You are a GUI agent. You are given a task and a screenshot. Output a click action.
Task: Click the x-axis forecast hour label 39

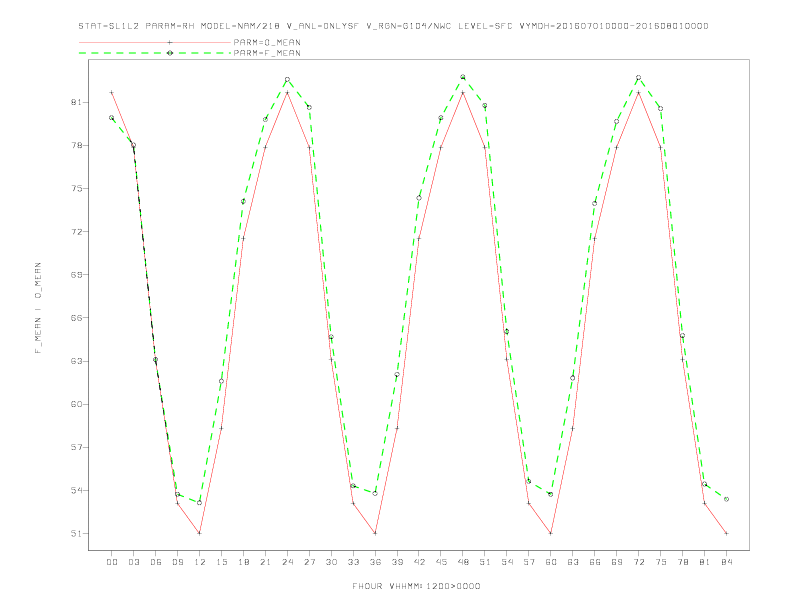click(397, 562)
